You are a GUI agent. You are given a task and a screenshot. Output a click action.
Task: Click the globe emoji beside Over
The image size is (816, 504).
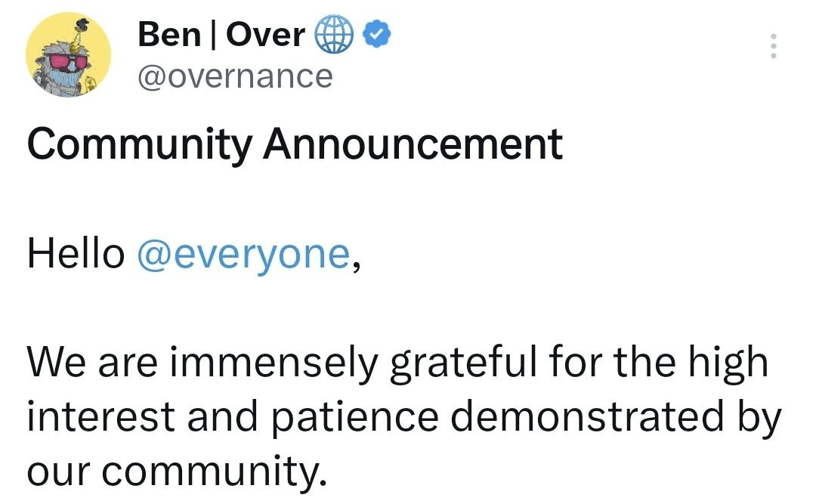[334, 34]
